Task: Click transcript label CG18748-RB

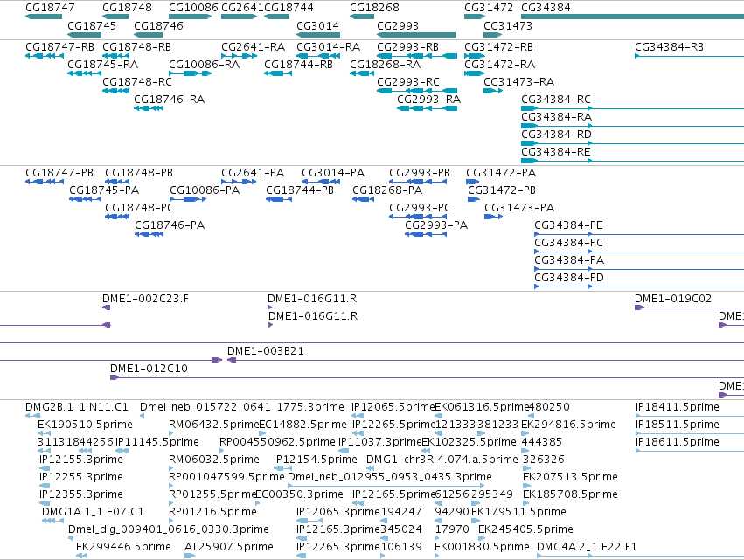Action: [x=136, y=47]
